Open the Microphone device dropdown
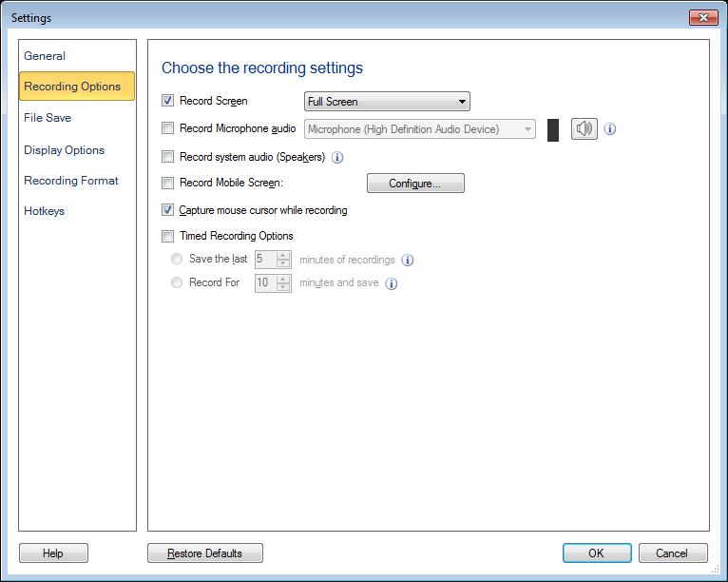The width and height of the screenshot is (728, 582). (x=420, y=129)
